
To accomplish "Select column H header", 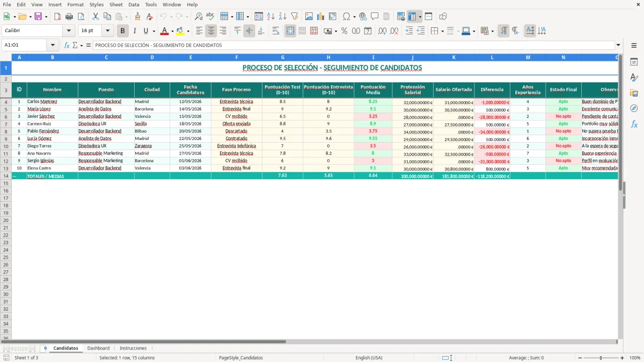I will [x=328, y=57].
